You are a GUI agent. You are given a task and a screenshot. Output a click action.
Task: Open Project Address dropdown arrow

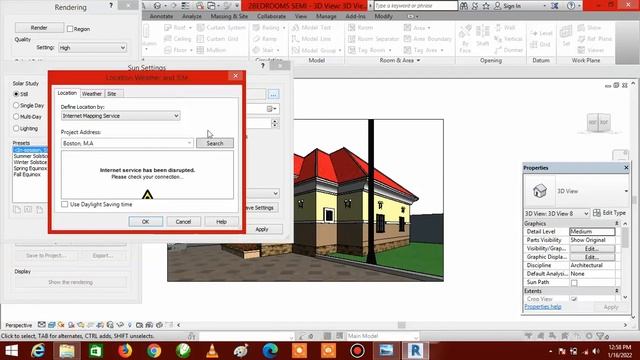pos(189,143)
